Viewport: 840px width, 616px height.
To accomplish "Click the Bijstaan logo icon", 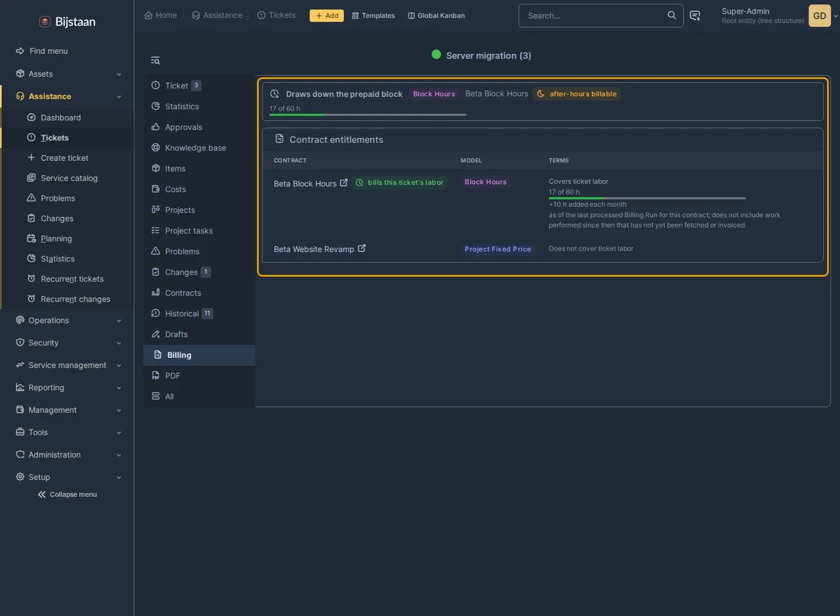I will coord(45,22).
